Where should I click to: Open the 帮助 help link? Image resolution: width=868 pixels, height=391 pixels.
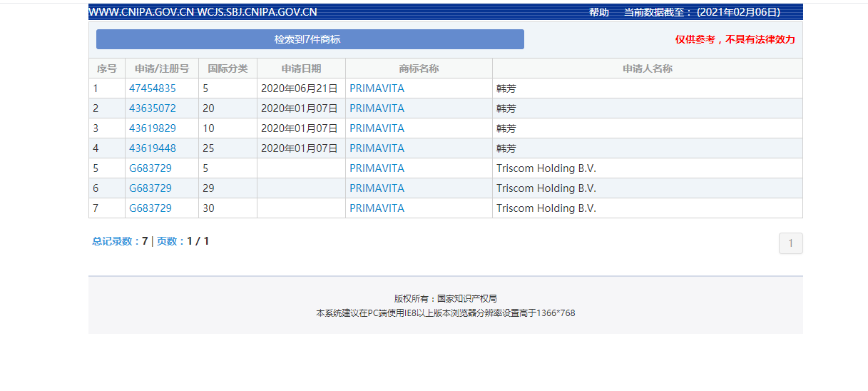click(599, 12)
